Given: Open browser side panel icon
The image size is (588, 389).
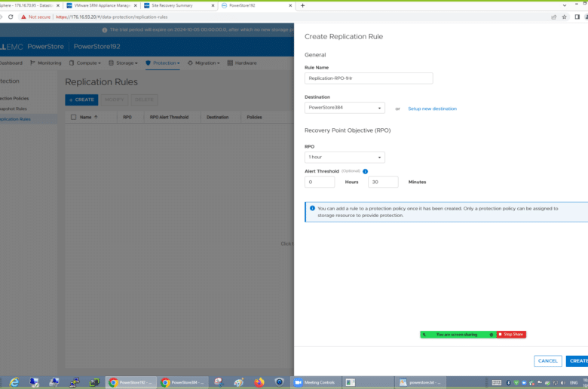Looking at the screenshot, I should [x=577, y=17].
